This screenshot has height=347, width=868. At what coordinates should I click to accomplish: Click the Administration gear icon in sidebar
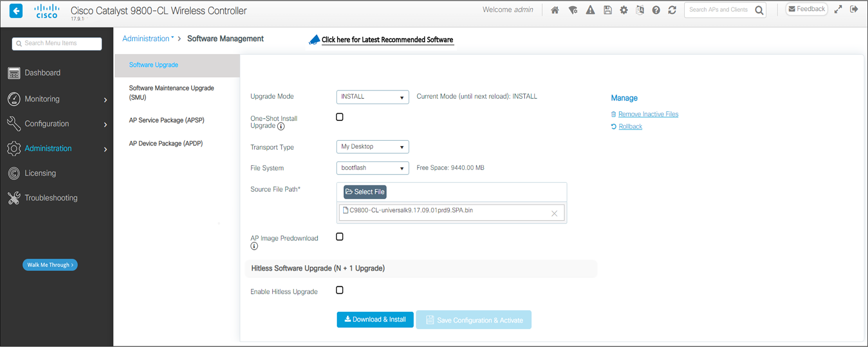(14, 149)
